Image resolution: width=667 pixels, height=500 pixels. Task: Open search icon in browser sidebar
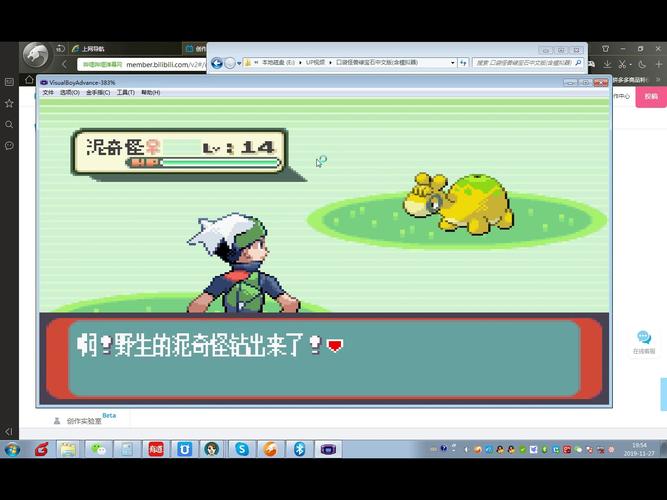(9, 124)
